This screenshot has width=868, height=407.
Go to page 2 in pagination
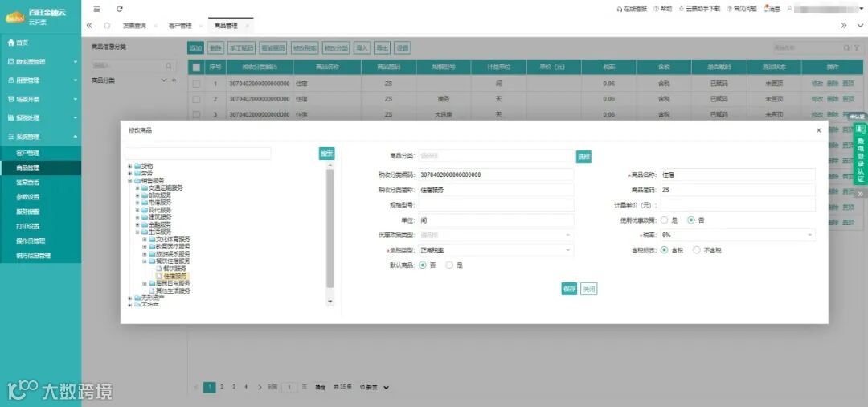(x=222, y=387)
